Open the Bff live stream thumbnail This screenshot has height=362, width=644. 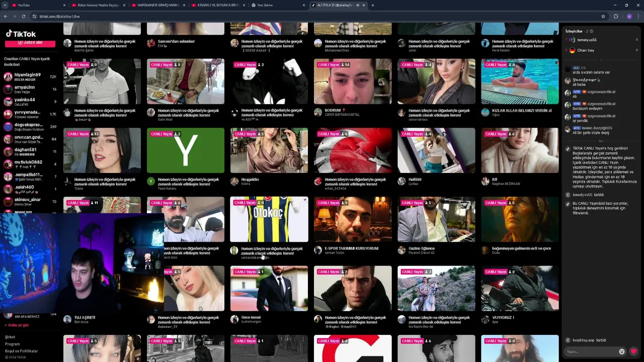[520, 150]
